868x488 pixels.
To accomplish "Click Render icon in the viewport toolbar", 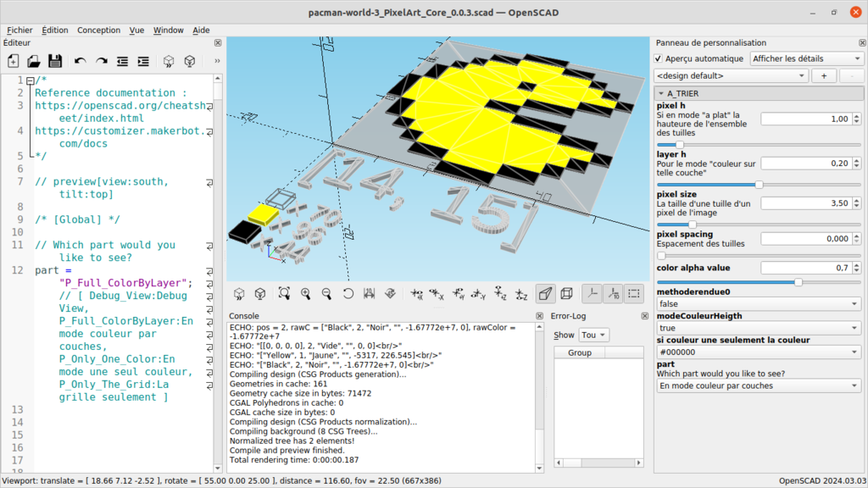I will click(x=260, y=294).
